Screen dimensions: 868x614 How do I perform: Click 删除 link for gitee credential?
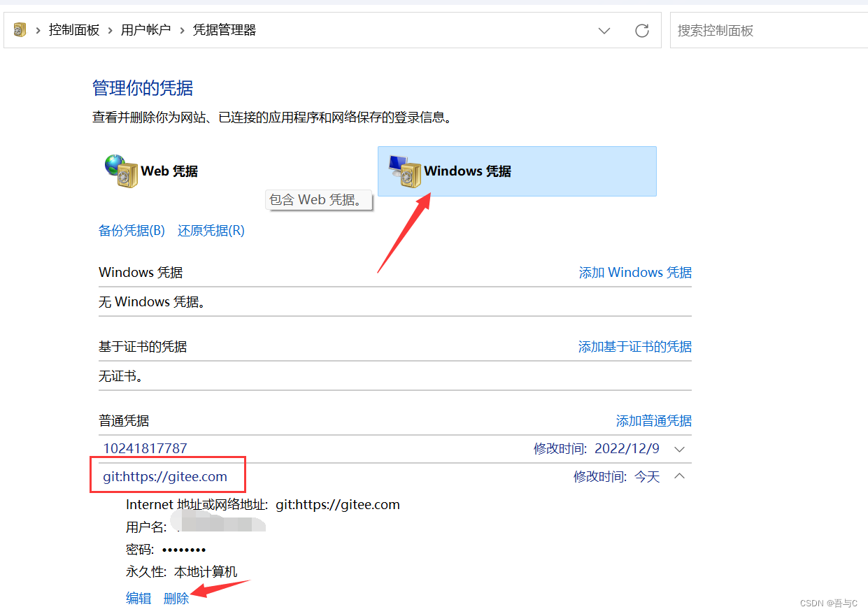[x=176, y=599]
